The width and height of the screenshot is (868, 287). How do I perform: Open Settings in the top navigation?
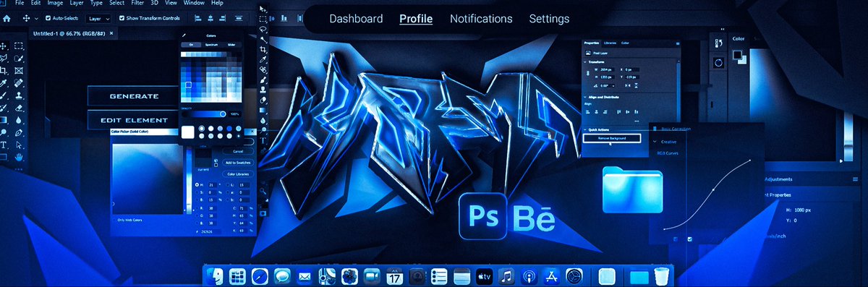click(x=549, y=19)
